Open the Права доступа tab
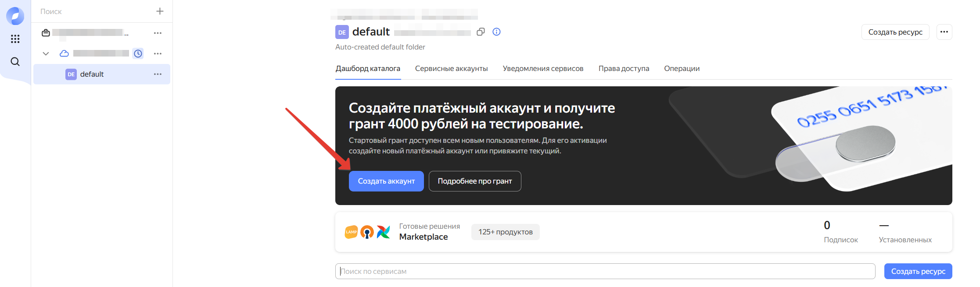Screen dimensions: 980x287 click(623, 68)
